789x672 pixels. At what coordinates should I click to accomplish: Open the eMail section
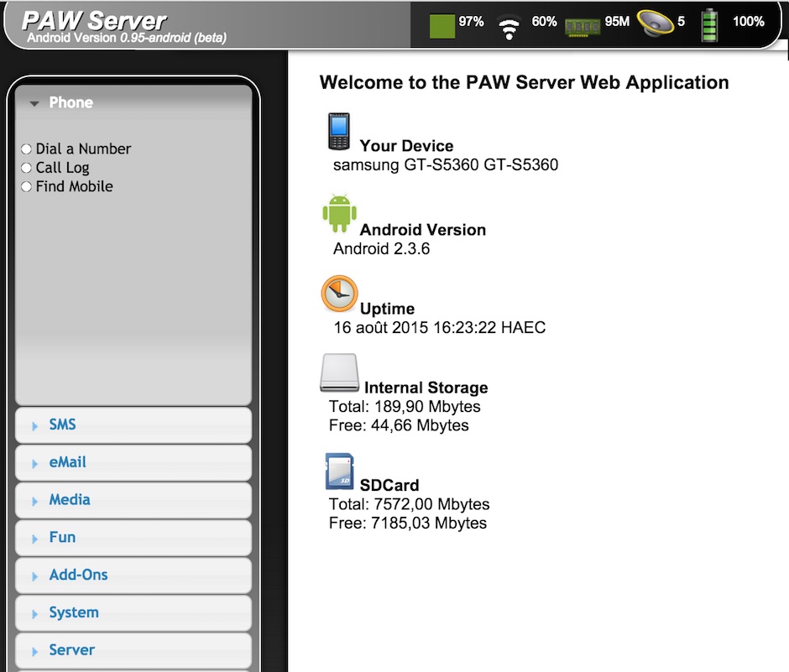coord(66,462)
